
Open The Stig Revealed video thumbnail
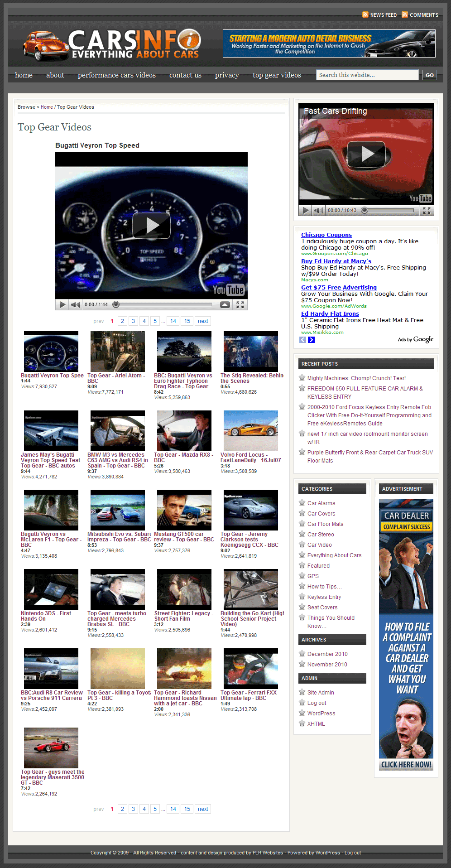pyautogui.click(x=251, y=352)
